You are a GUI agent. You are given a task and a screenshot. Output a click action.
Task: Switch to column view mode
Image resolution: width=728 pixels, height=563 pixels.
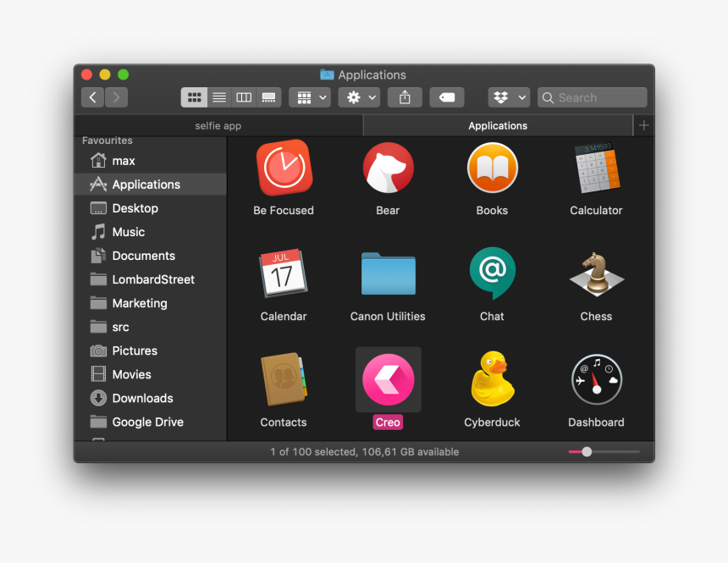tap(244, 97)
